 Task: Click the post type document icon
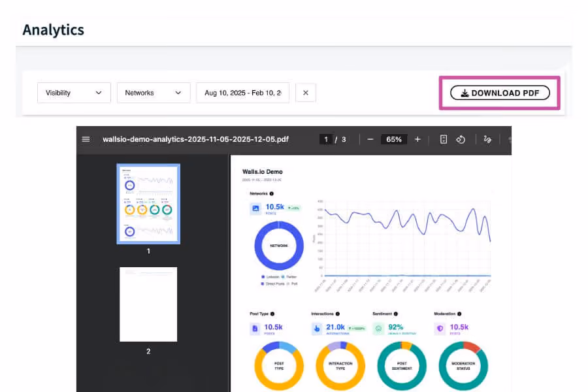coord(255,329)
